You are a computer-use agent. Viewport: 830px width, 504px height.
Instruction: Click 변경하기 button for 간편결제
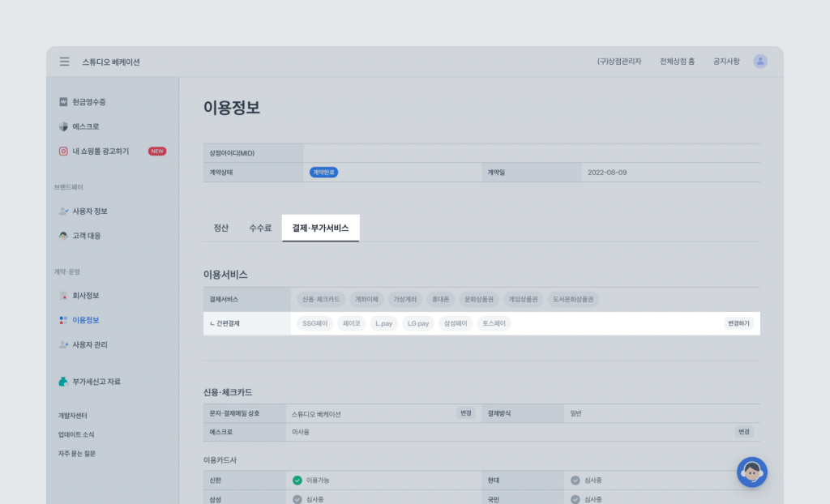pyautogui.click(x=738, y=323)
